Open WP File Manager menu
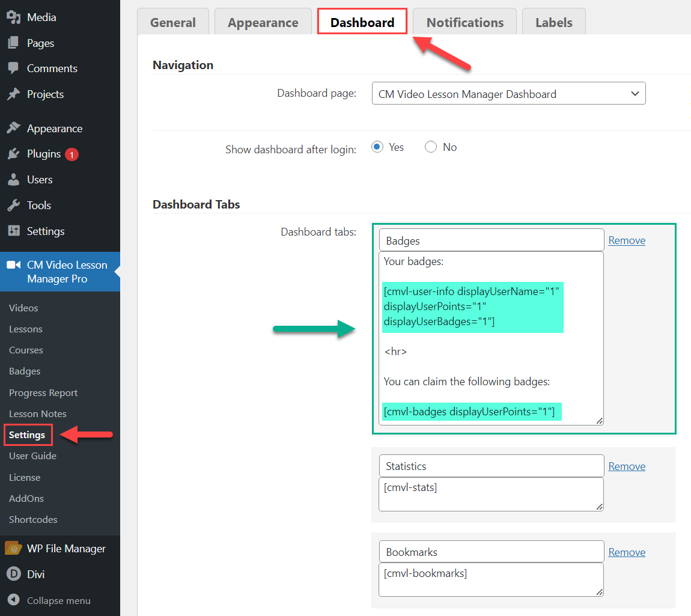The image size is (691, 616). (66, 548)
